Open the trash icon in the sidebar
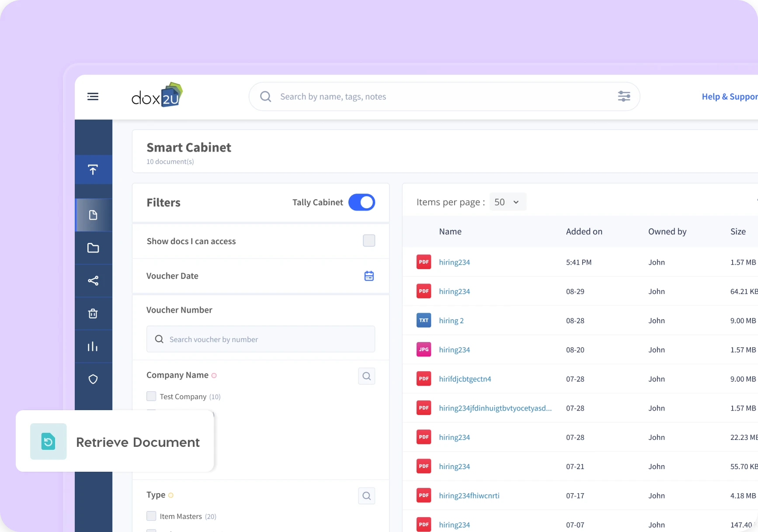The width and height of the screenshot is (758, 532). pyautogui.click(x=93, y=313)
